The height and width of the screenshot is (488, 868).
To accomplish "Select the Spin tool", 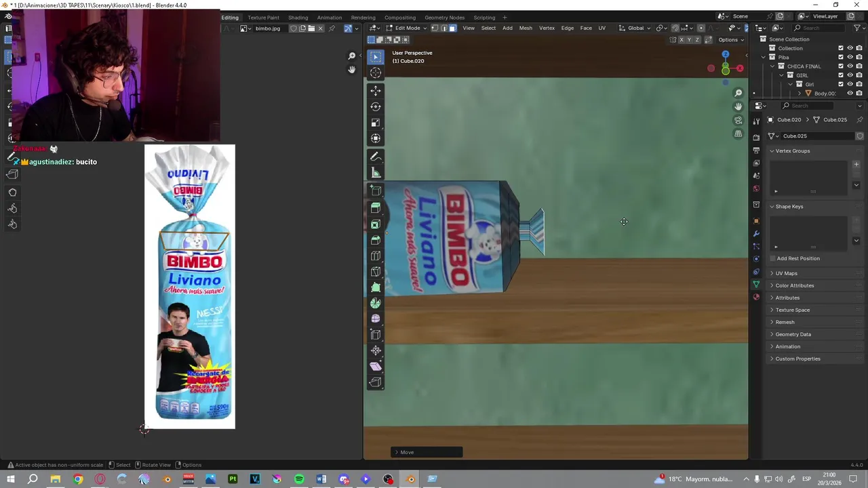I will pyautogui.click(x=376, y=303).
